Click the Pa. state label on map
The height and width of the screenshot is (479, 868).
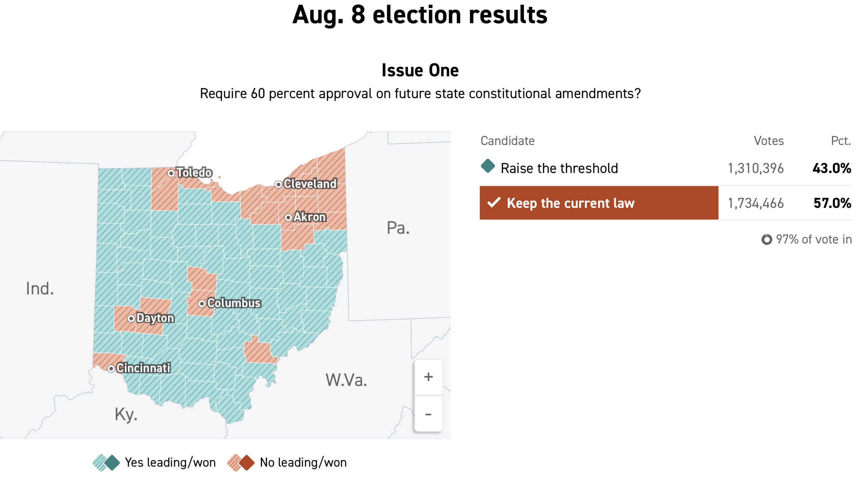[x=398, y=228]
